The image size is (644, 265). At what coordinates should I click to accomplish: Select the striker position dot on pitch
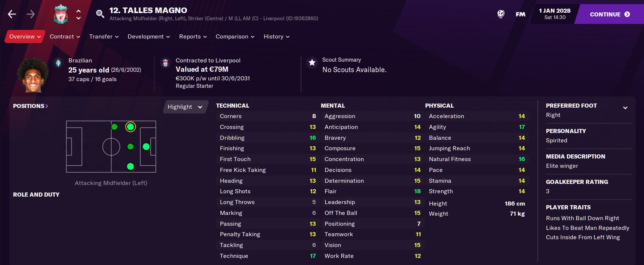click(x=146, y=147)
